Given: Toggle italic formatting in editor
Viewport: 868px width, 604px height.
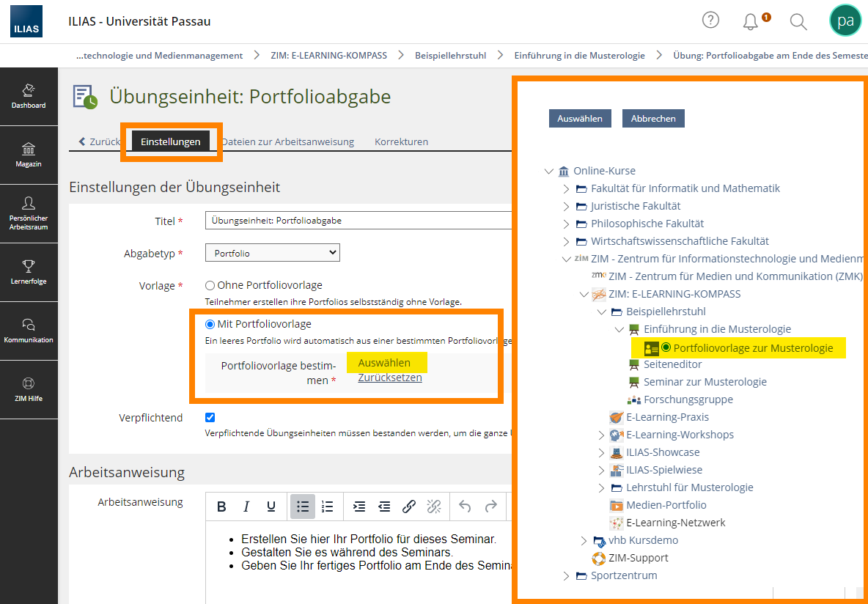Looking at the screenshot, I should pos(246,507).
